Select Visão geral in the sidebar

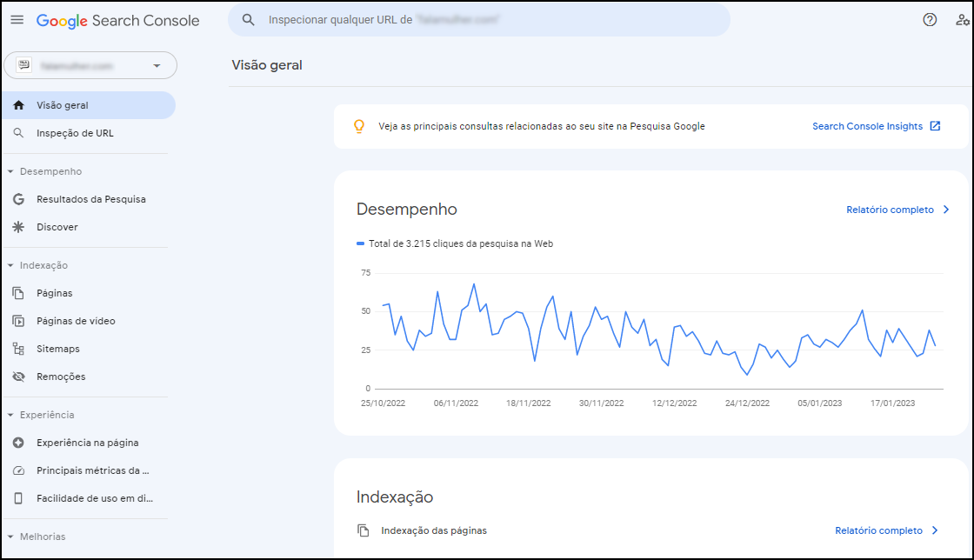point(89,105)
